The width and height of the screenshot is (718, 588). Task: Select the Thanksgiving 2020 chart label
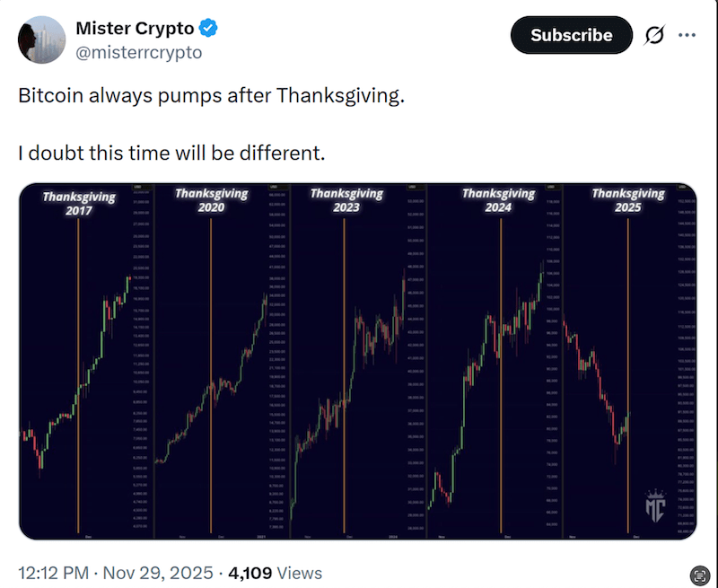click(212, 199)
